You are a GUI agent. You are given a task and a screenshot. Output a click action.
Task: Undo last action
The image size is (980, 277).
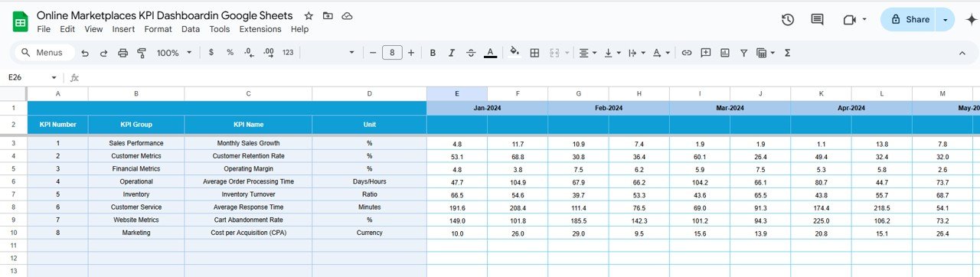tap(84, 53)
